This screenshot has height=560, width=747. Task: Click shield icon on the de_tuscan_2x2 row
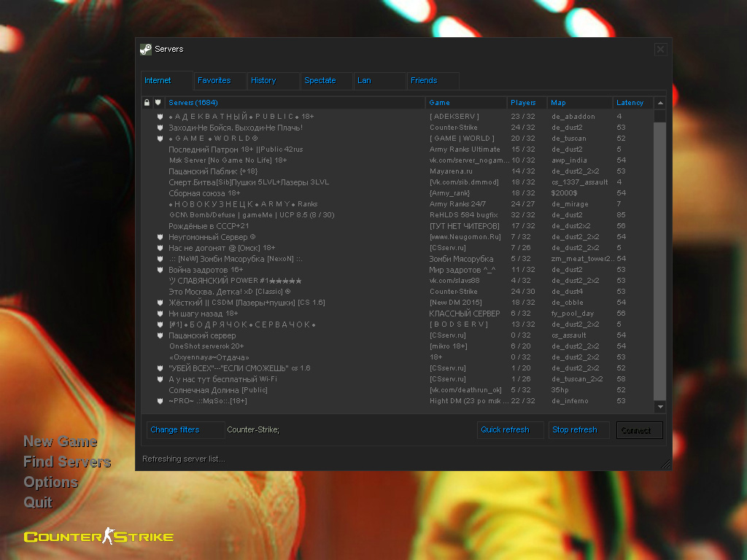coord(160,379)
